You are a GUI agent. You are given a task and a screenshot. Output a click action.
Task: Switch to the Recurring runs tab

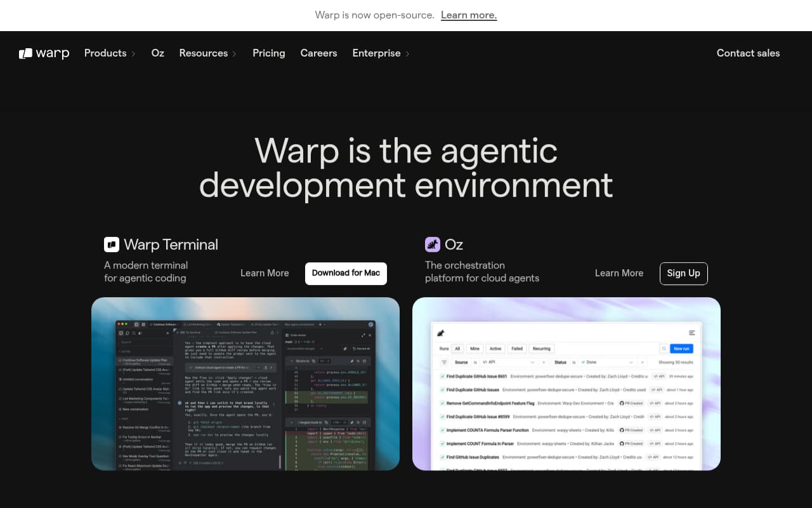click(542, 349)
